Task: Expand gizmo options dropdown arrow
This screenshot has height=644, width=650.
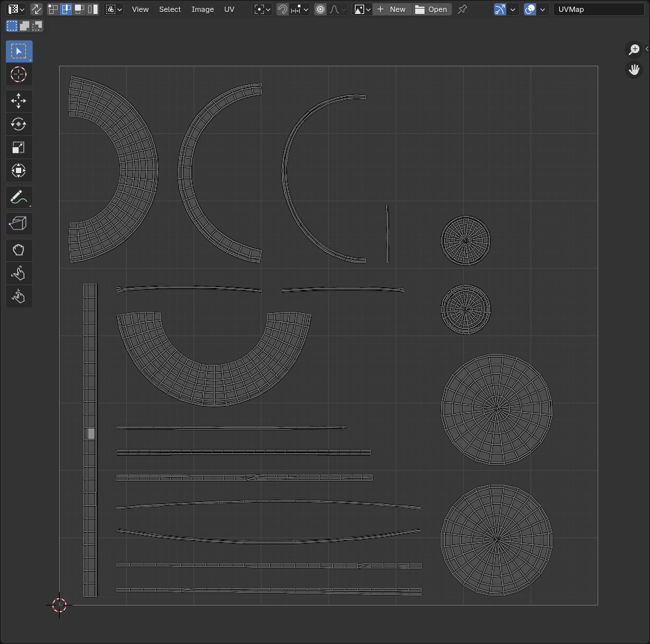Action: [513, 9]
